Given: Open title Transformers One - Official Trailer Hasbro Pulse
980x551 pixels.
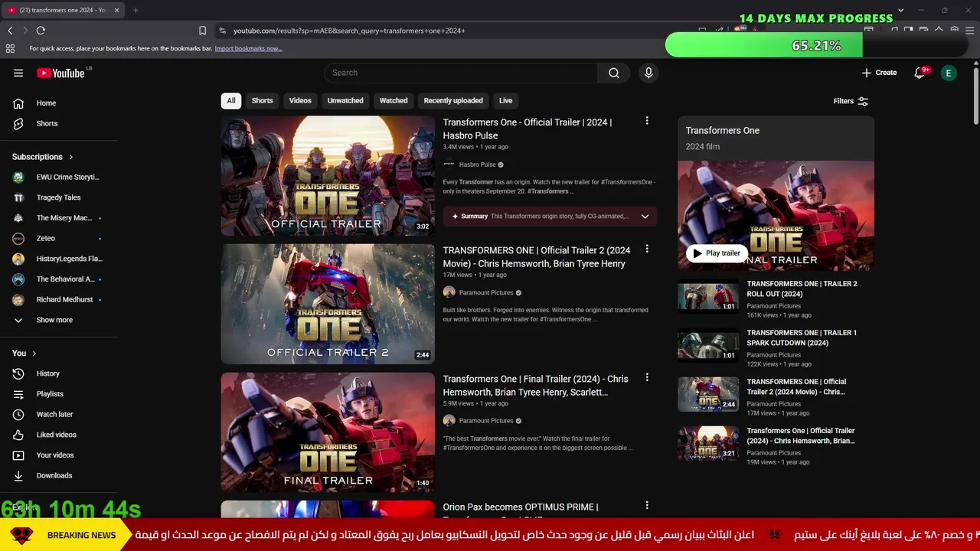Looking at the screenshot, I should (528, 129).
